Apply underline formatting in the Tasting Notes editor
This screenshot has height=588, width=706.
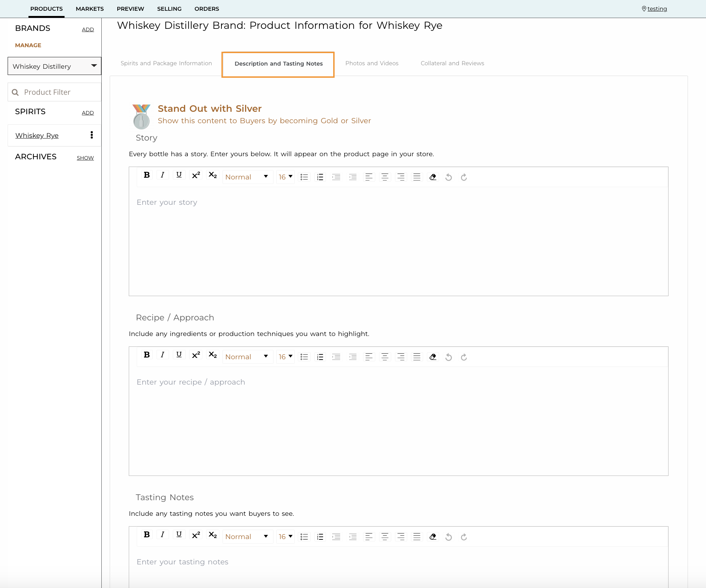(x=179, y=537)
